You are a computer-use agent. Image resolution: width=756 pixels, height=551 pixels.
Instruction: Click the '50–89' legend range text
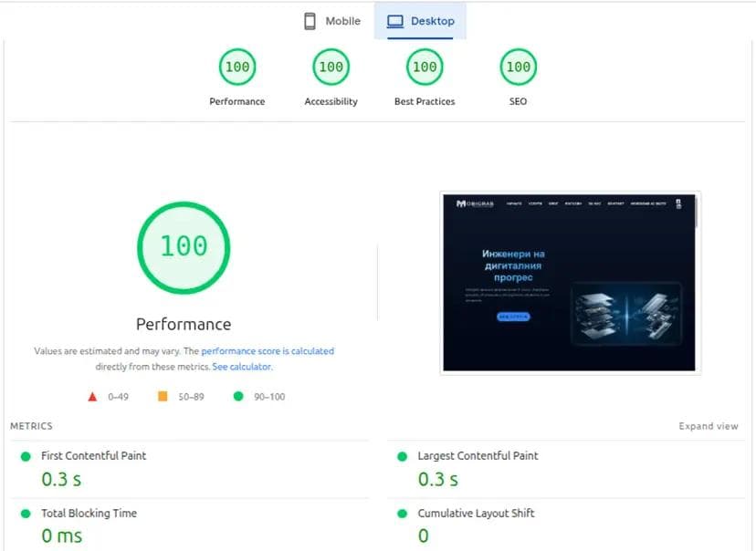tap(191, 397)
